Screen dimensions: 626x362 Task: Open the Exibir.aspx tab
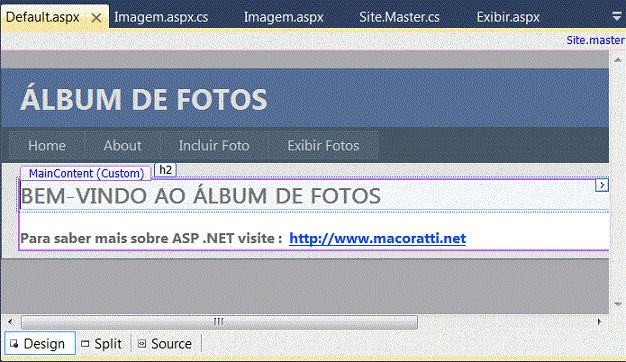coord(508,18)
